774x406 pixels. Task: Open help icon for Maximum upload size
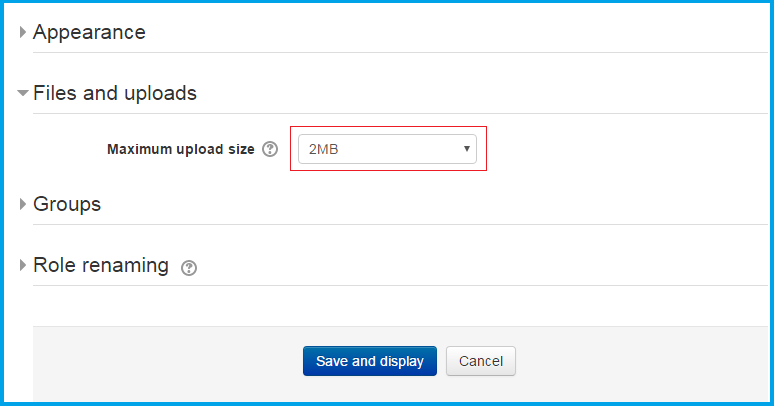coord(269,150)
